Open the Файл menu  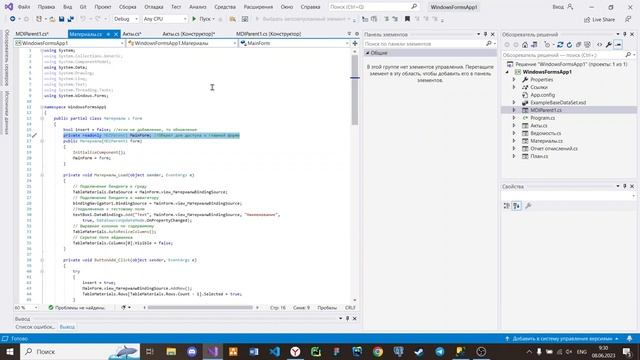coord(24,7)
